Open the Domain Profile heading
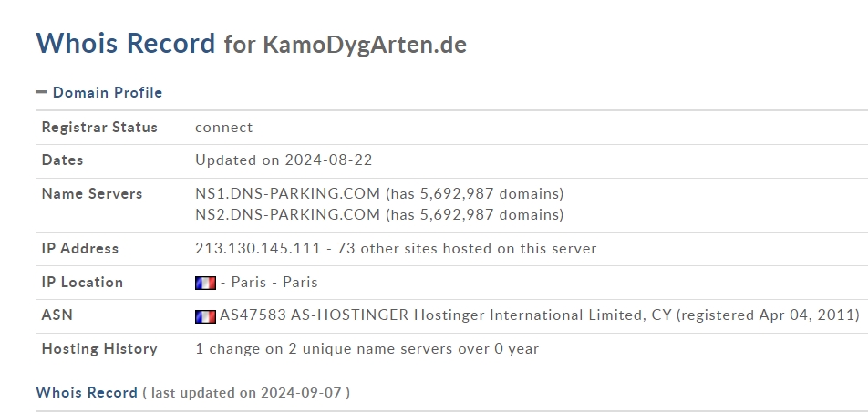Image resolution: width=868 pixels, height=413 pixels. pos(108,92)
